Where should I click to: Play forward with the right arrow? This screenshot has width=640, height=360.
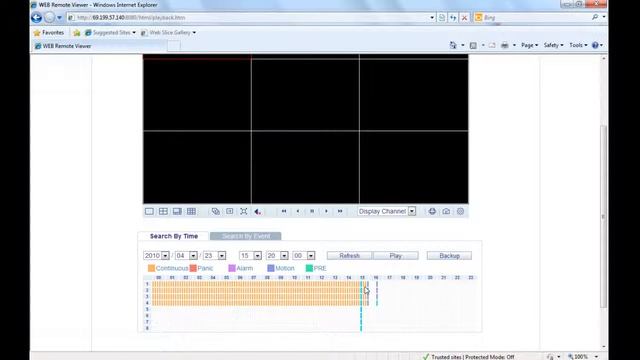coord(326,211)
